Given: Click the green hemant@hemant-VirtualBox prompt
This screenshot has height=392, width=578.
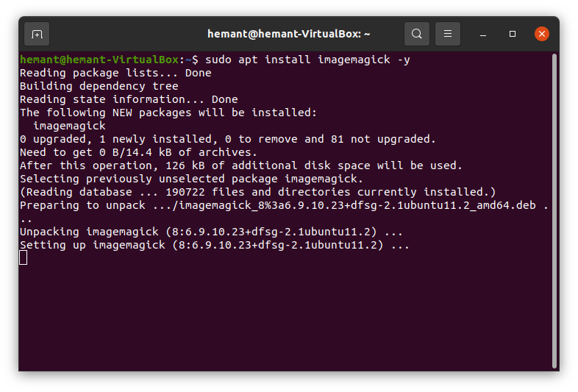Looking at the screenshot, I should tap(99, 60).
